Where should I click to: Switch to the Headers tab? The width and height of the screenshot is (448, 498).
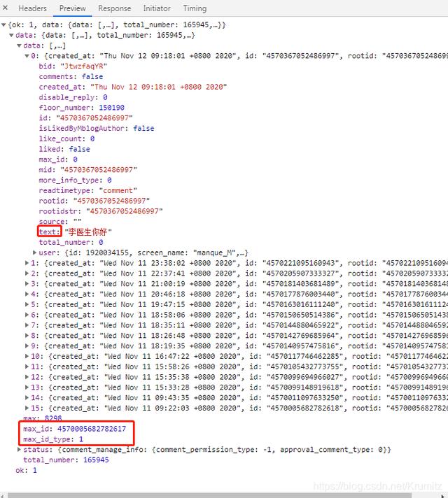click(32, 8)
